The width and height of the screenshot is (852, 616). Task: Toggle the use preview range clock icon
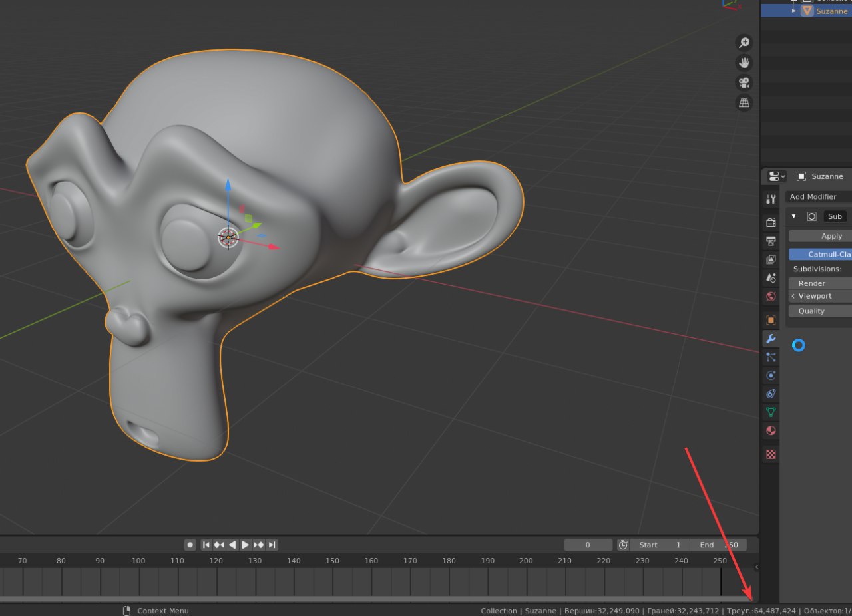pos(623,545)
